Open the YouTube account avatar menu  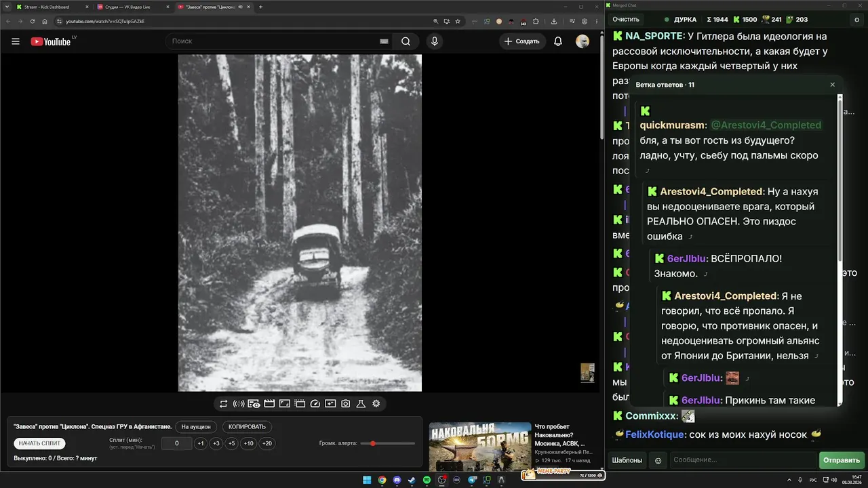pos(583,41)
